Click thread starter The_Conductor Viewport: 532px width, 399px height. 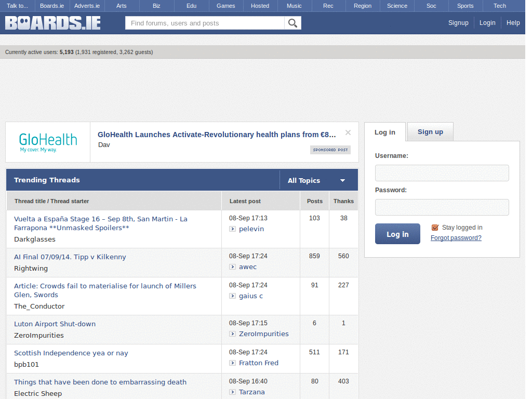pyautogui.click(x=39, y=307)
